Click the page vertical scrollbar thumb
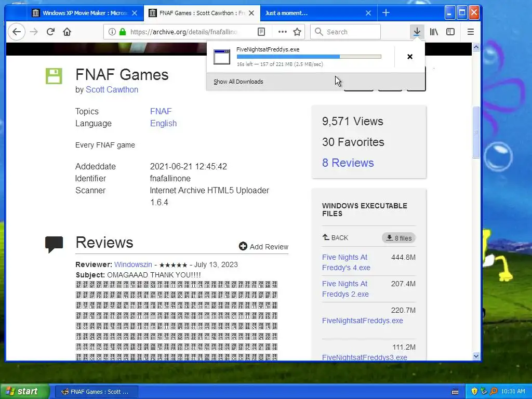 476,132
